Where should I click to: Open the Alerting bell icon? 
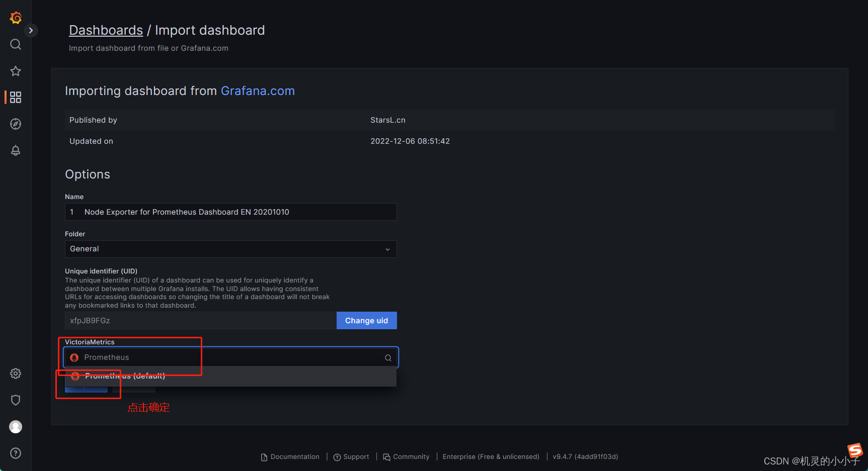(16, 150)
